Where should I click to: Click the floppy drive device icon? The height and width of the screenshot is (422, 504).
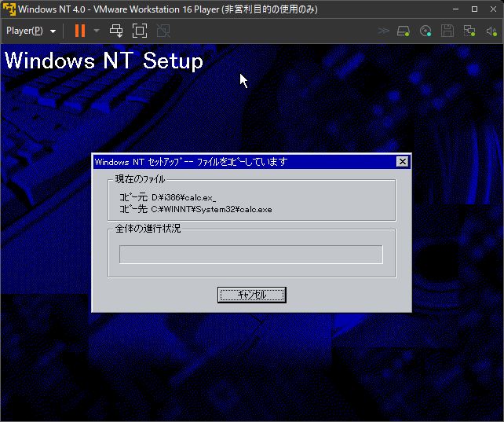tap(447, 31)
